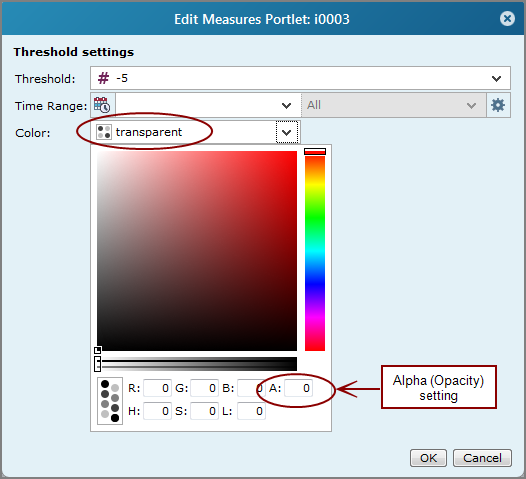Open time range settings gear icon

(x=498, y=105)
